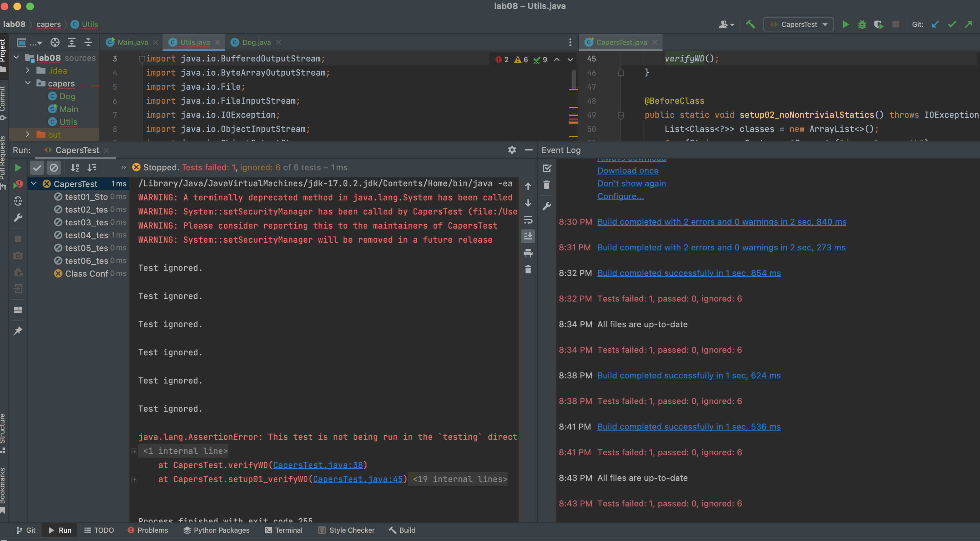Open CapersTest.java:38 stack trace link

tap(318, 465)
